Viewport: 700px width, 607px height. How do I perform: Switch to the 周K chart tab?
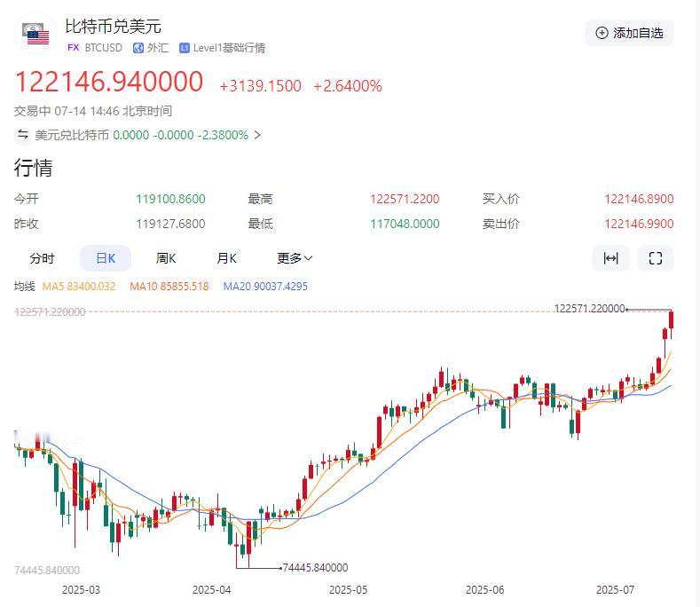166,258
